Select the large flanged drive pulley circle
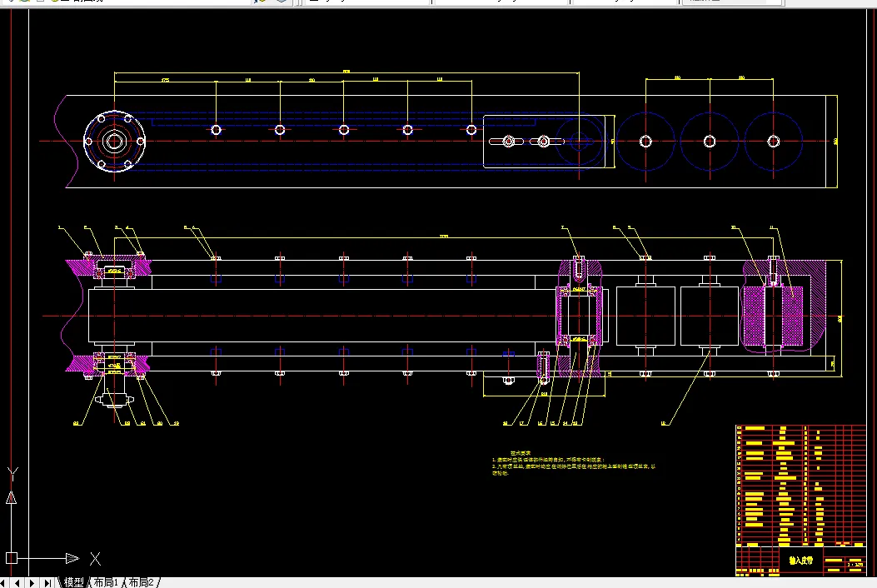877x588 pixels. point(115,142)
